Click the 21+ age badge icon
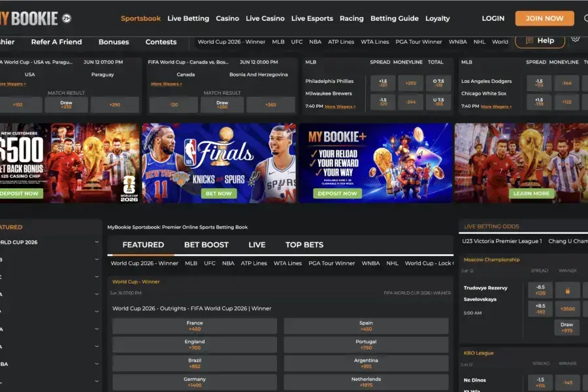This screenshot has width=588, height=392. 67,18
